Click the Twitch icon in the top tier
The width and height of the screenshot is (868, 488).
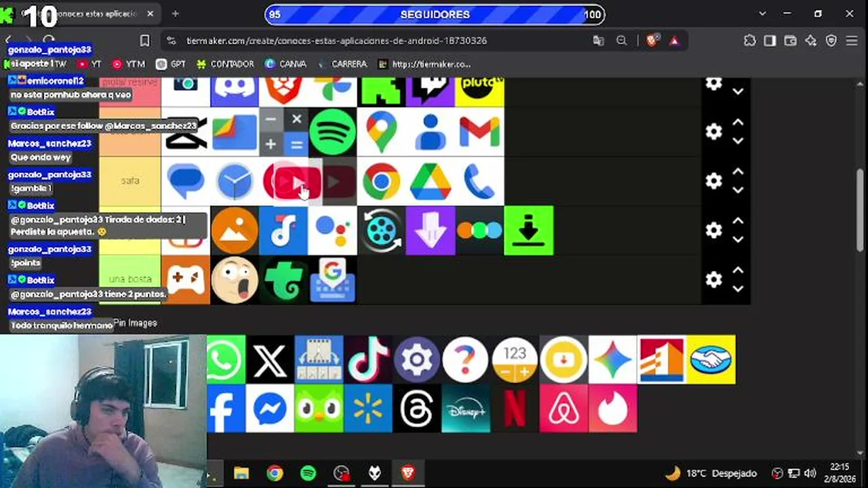point(431,91)
